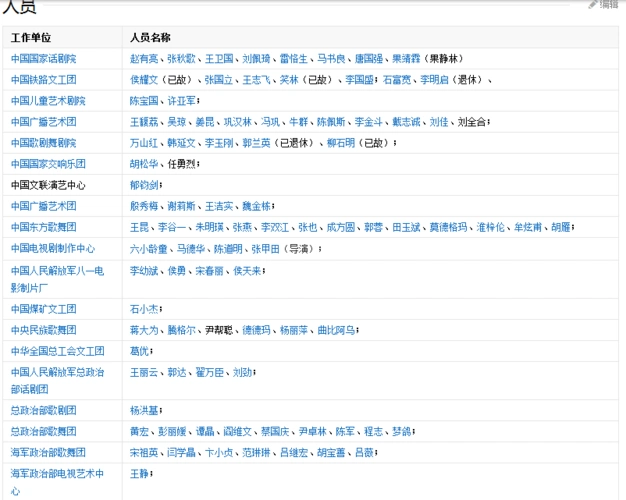
Task: Click the 李玉刚 link
Action: (219, 143)
